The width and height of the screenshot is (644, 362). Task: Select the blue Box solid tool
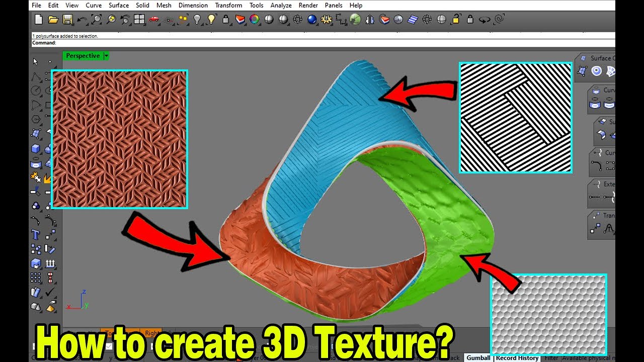(36, 148)
